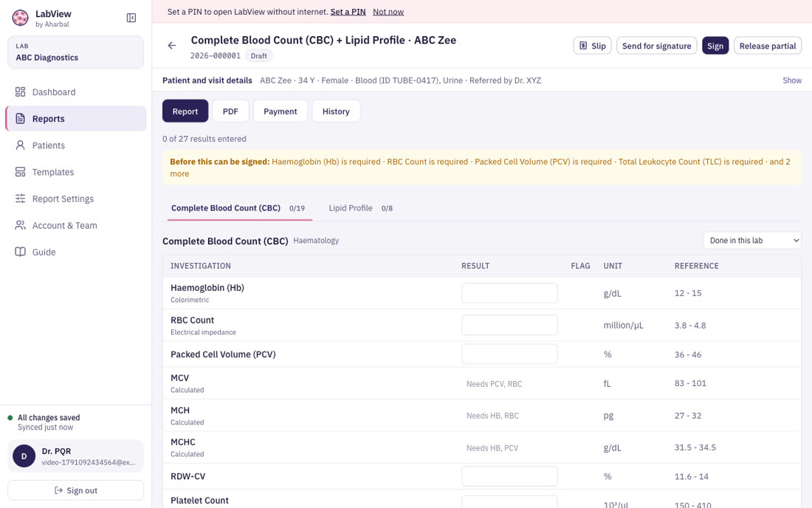Click the MCHC reference 31.5 - 34.5
The height and width of the screenshot is (508, 812).
point(695,447)
